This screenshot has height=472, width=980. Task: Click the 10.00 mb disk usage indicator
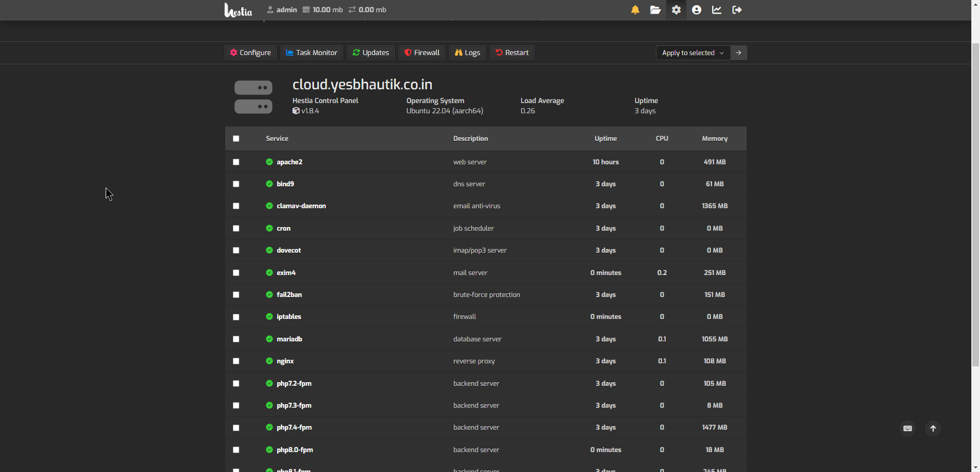pos(323,10)
